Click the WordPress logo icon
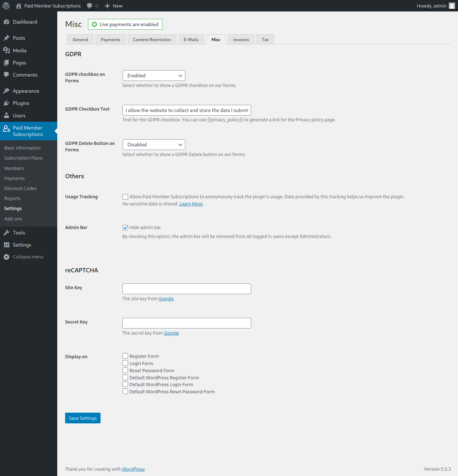Screen dimensions: 458x476 [6, 6]
